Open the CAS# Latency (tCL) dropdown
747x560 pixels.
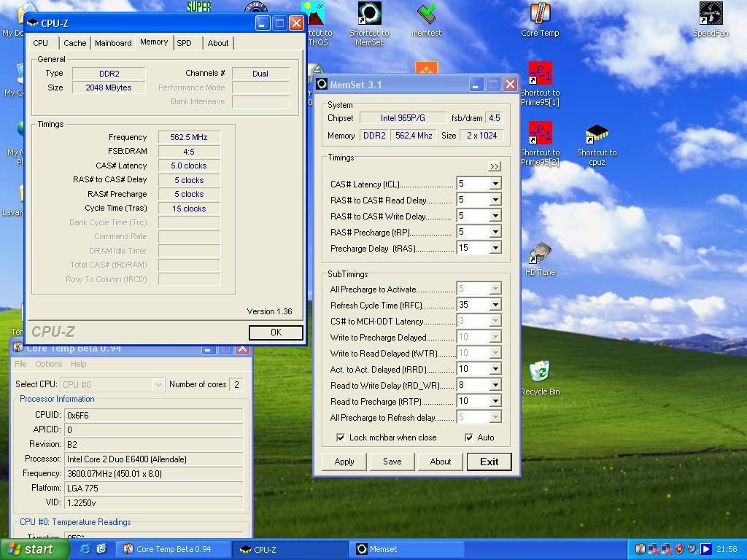495,184
